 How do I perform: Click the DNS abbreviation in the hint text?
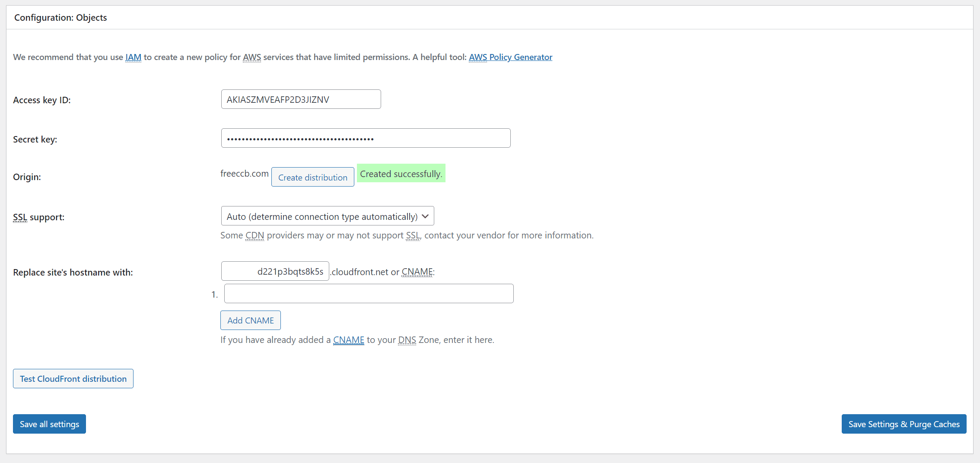[x=407, y=340]
